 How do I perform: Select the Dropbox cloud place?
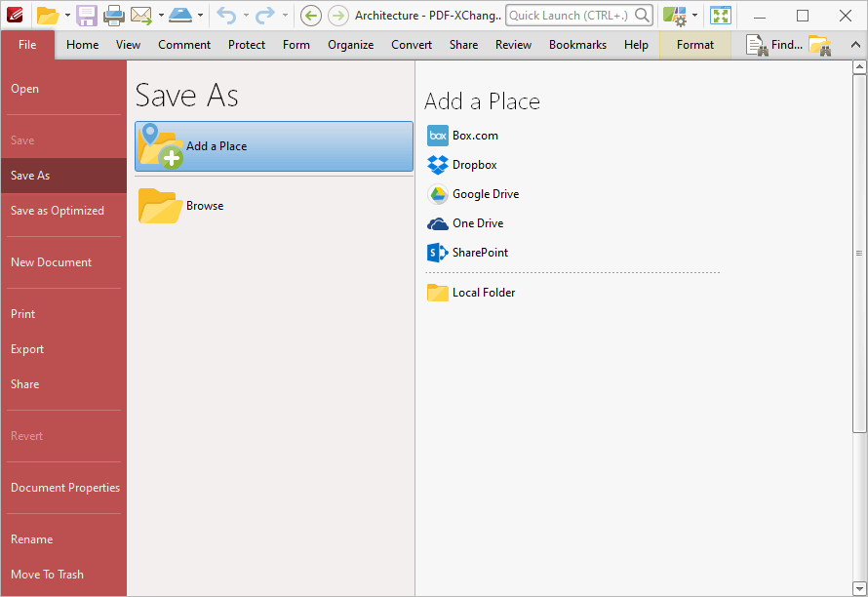(474, 165)
